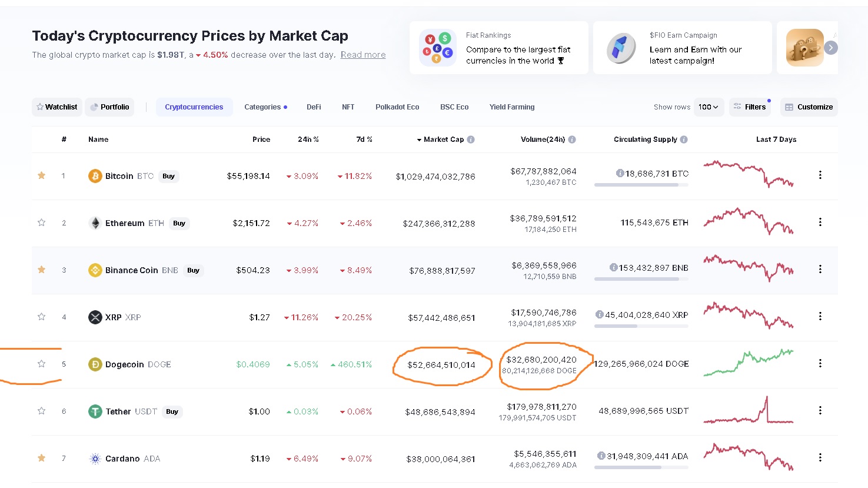The width and height of the screenshot is (868, 488).
Task: Open the Tether 7-day sparkline chart
Action: click(749, 410)
